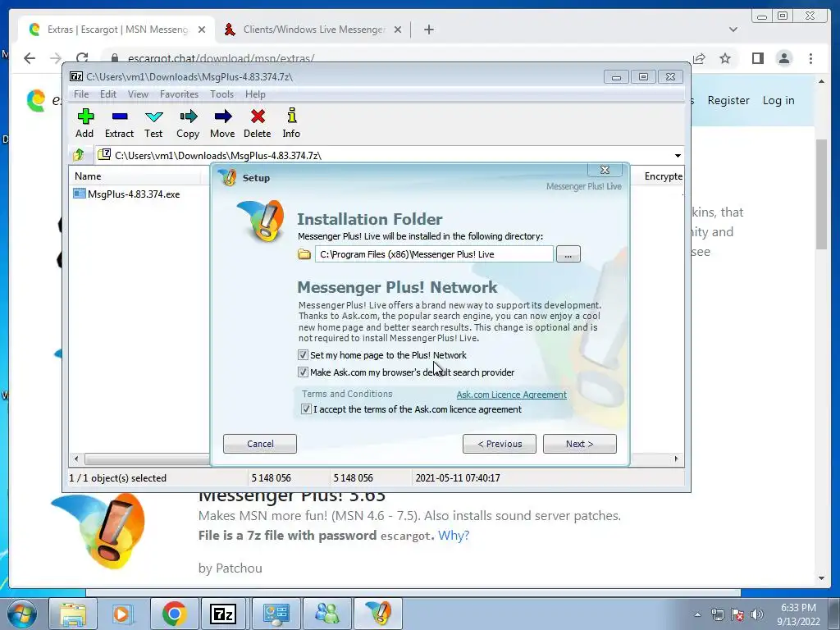Click Register on the Escargot site
The image size is (840, 630).
coord(728,100)
